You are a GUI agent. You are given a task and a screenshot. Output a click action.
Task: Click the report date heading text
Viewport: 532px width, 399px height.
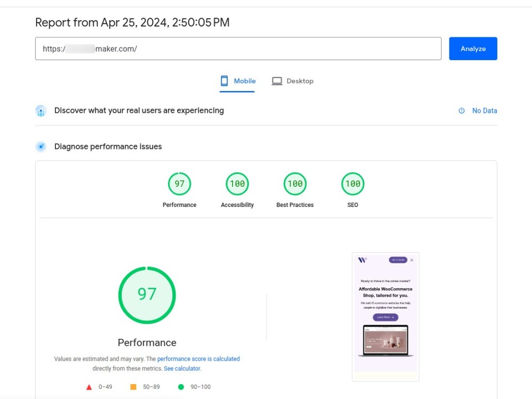[x=132, y=22]
